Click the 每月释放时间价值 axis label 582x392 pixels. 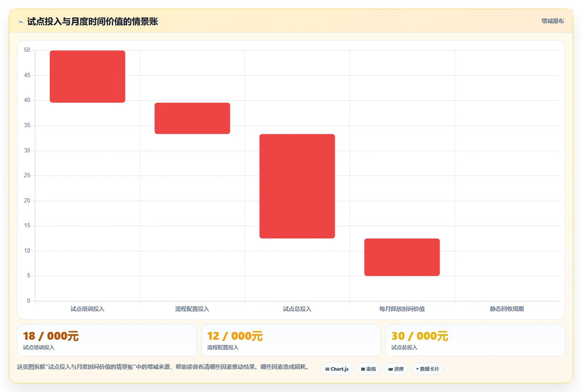point(402,309)
